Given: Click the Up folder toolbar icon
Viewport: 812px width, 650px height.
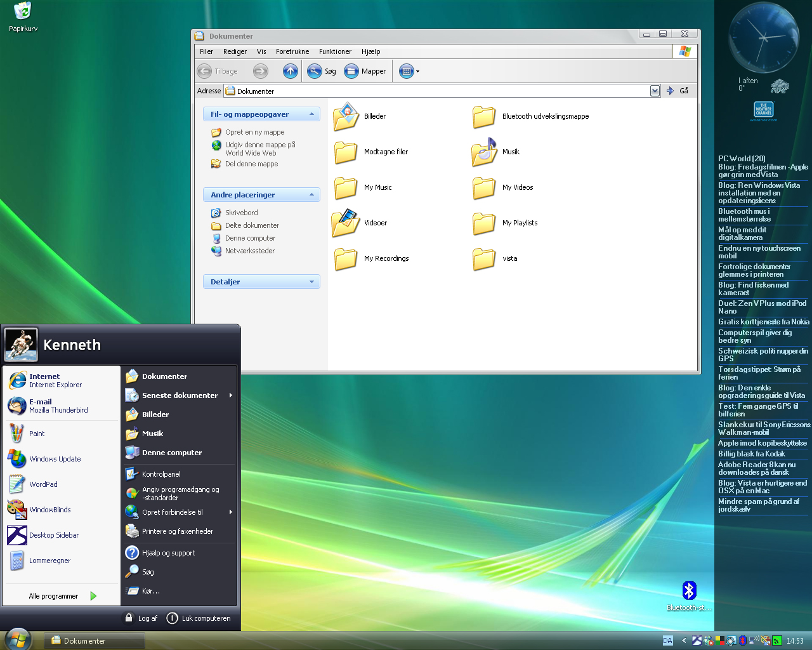Looking at the screenshot, I should pos(290,71).
